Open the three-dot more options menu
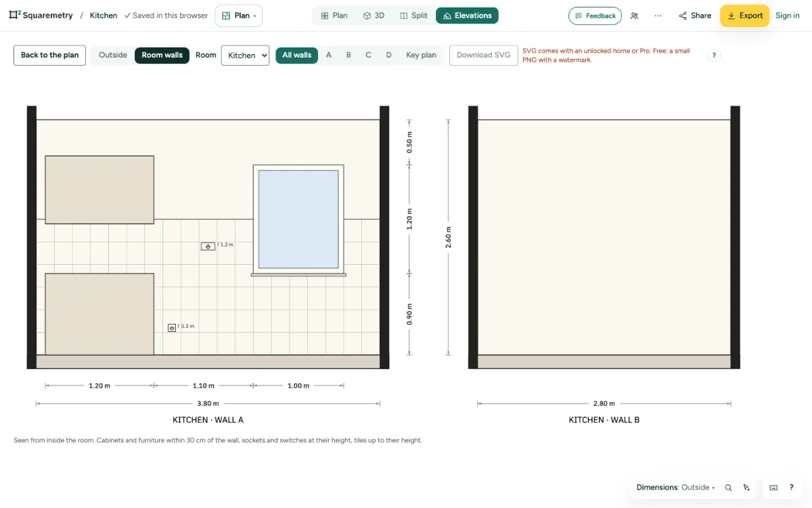The height and width of the screenshot is (508, 812). (658, 16)
